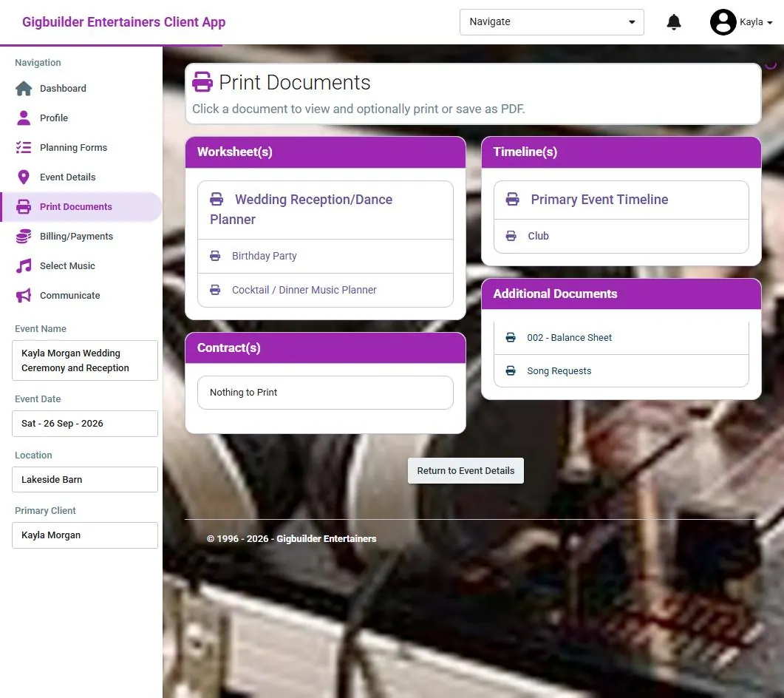The height and width of the screenshot is (698, 784).
Task: Expand the Kayla account menu arrow
Action: (x=769, y=22)
